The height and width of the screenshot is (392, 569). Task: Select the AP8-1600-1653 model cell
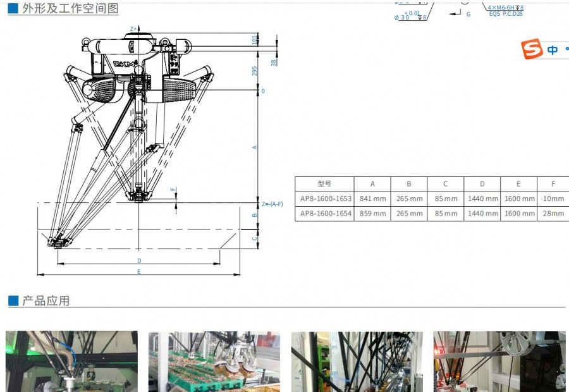tap(325, 199)
